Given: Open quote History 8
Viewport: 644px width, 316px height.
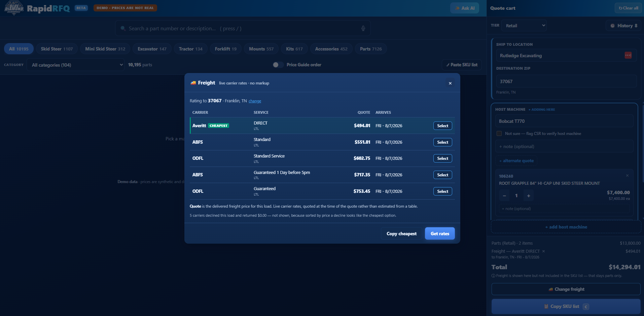Looking at the screenshot, I should pos(624,26).
